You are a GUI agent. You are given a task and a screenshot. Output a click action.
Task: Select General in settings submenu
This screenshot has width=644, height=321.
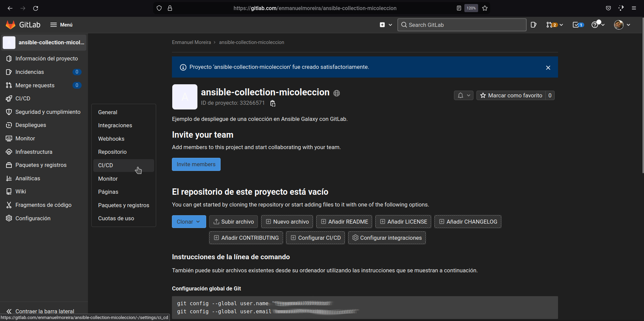click(124, 112)
